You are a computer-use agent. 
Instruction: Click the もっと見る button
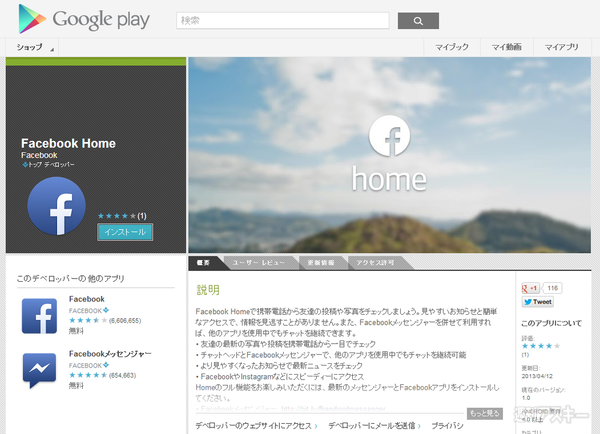(485, 413)
